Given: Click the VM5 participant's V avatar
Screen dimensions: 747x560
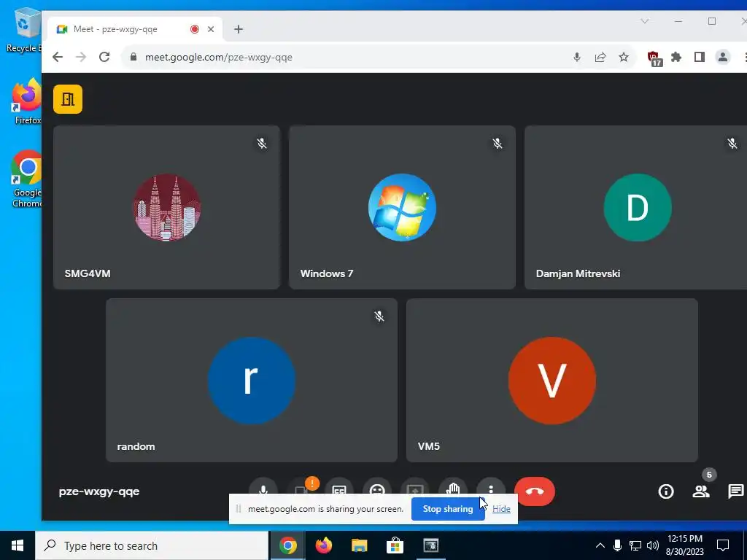Looking at the screenshot, I should coord(551,381).
